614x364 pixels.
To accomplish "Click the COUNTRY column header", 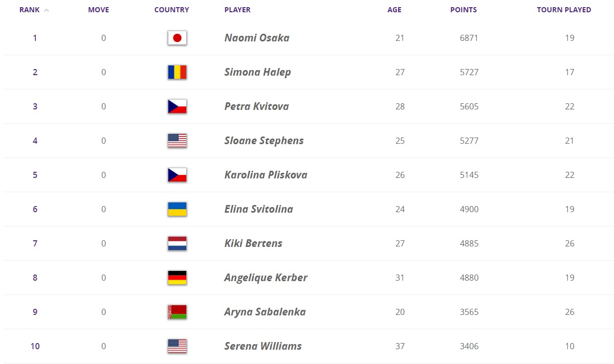I will pos(172,10).
